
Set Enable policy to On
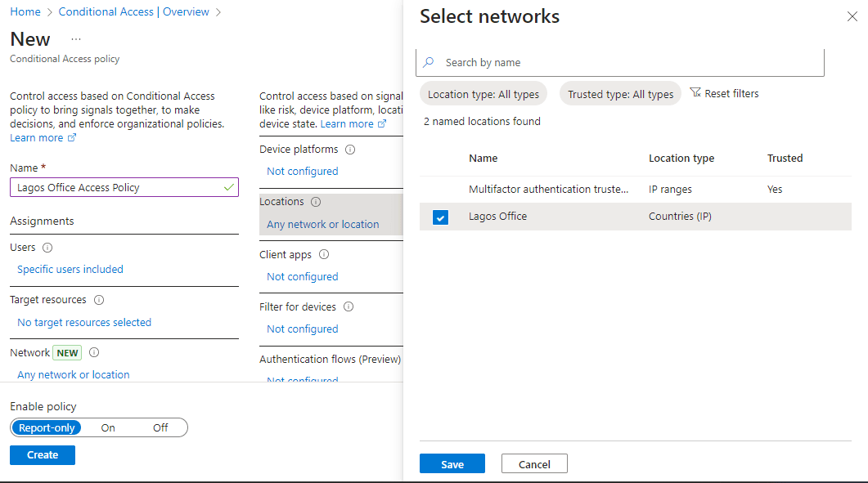click(108, 427)
